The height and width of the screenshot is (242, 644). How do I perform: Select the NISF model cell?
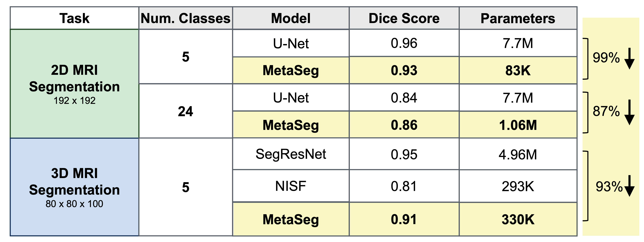(x=291, y=186)
